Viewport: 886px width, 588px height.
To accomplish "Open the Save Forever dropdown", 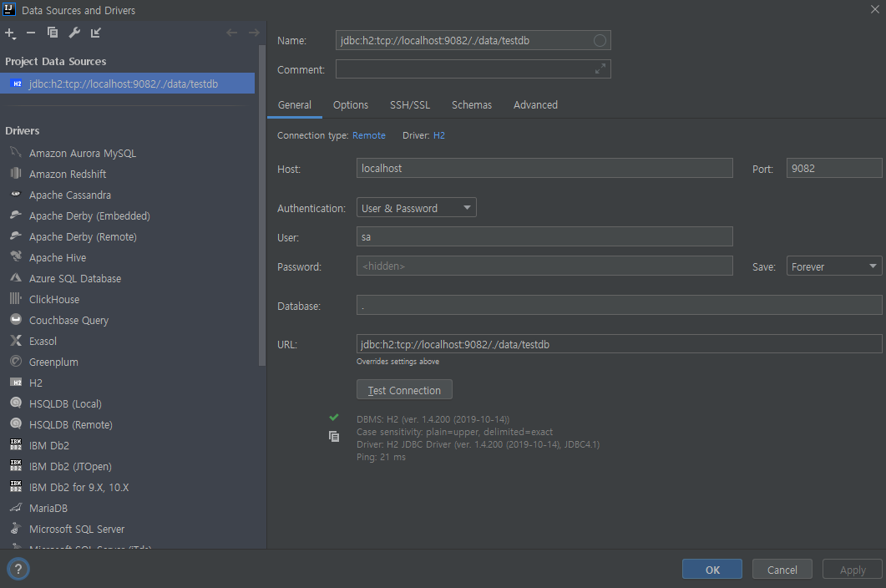I will pos(834,266).
